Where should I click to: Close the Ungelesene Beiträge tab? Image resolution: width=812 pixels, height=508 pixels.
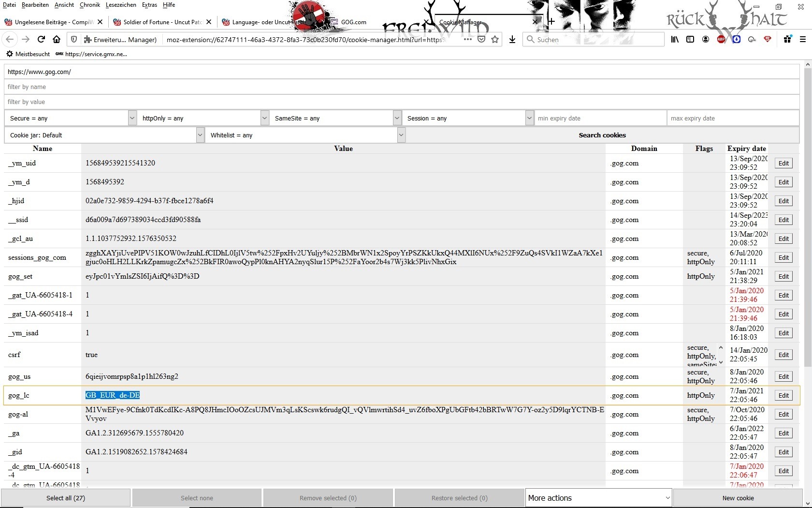[100, 22]
